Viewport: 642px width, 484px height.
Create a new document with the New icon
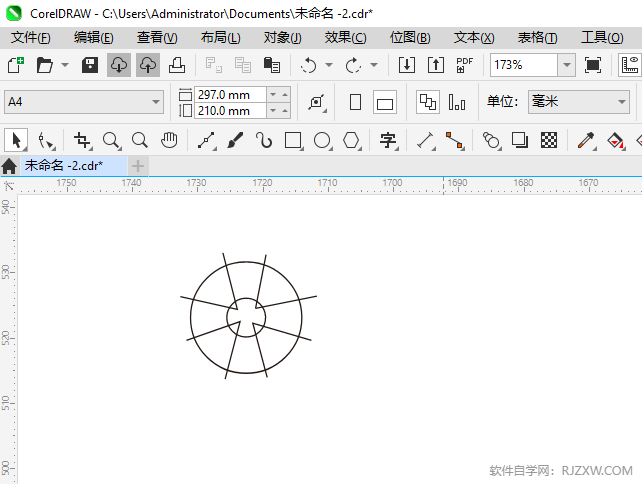(x=16, y=65)
